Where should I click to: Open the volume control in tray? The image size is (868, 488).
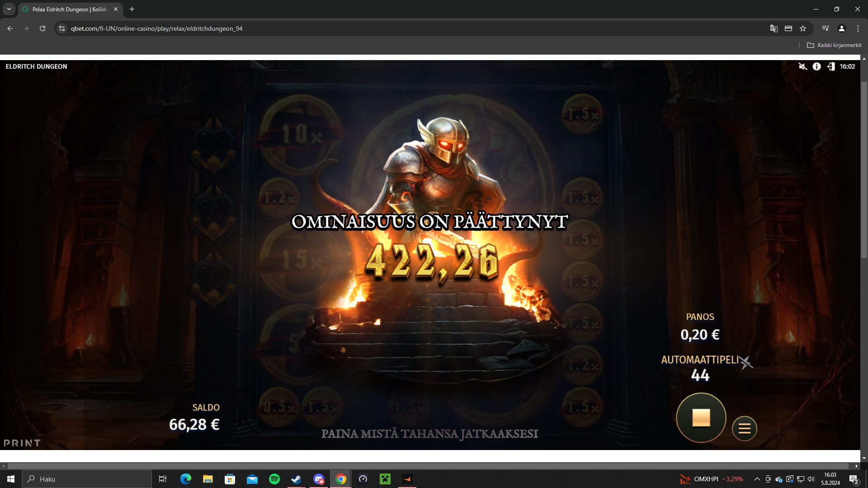[811, 479]
